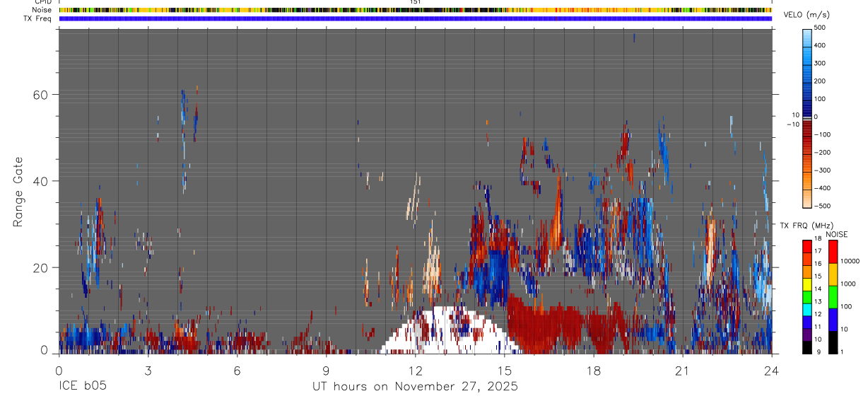Click the "18" hour tick on the time axis

pyautogui.click(x=594, y=370)
